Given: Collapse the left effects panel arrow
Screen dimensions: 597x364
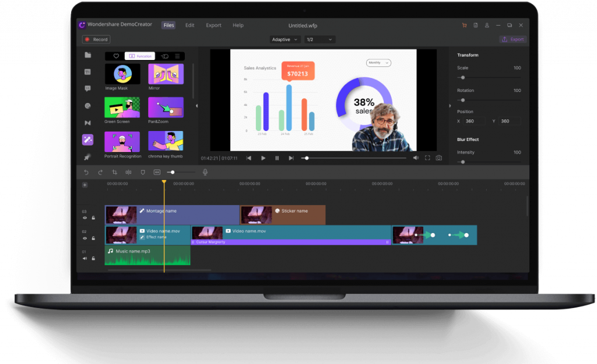Looking at the screenshot, I should pyautogui.click(x=196, y=106).
